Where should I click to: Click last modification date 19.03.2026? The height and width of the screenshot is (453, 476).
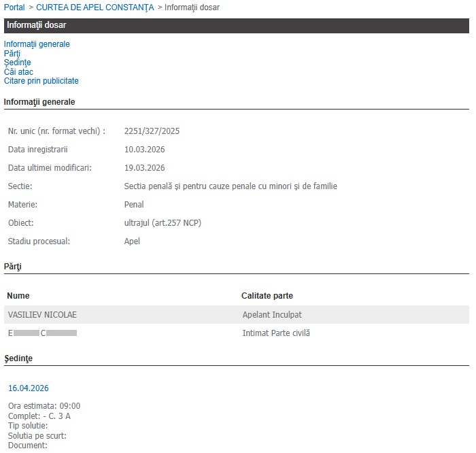point(144,168)
